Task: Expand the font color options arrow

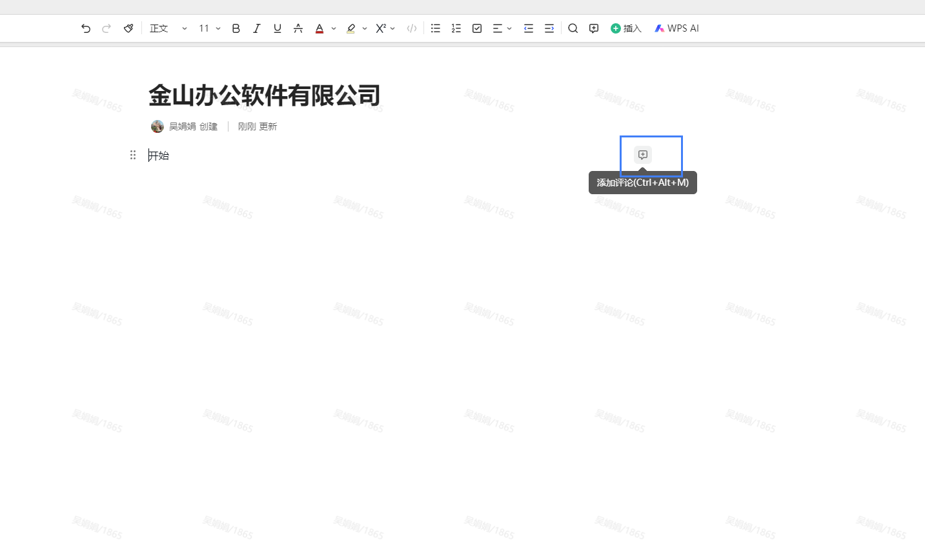Action: (x=334, y=28)
